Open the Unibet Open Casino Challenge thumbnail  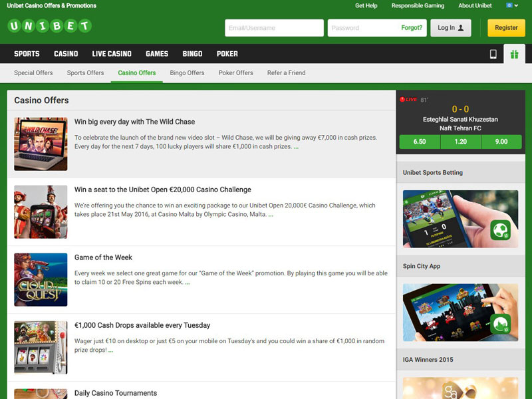click(41, 211)
